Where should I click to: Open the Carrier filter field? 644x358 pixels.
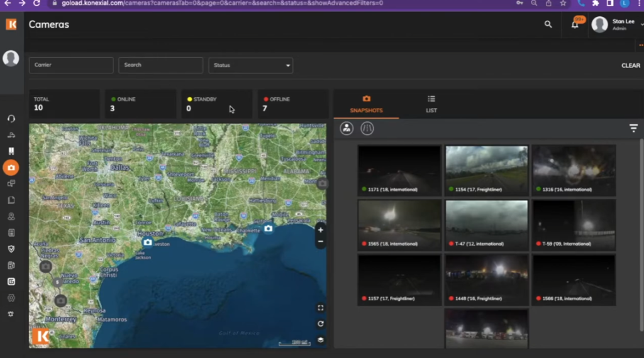click(71, 65)
